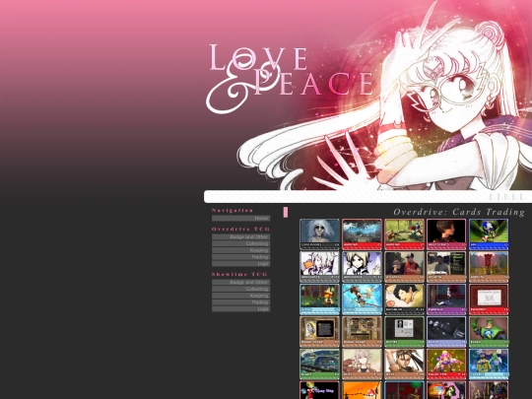Select the bottom-row black card with colorful text

(319, 390)
